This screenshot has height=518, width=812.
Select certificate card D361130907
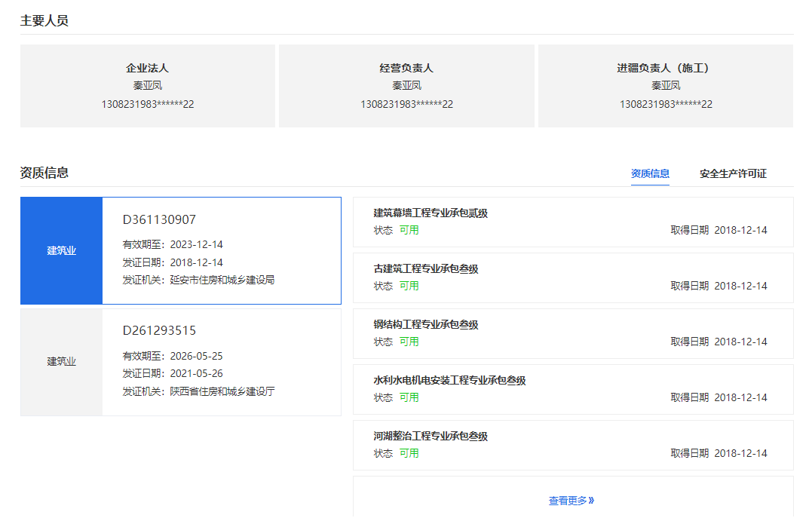[x=221, y=251]
